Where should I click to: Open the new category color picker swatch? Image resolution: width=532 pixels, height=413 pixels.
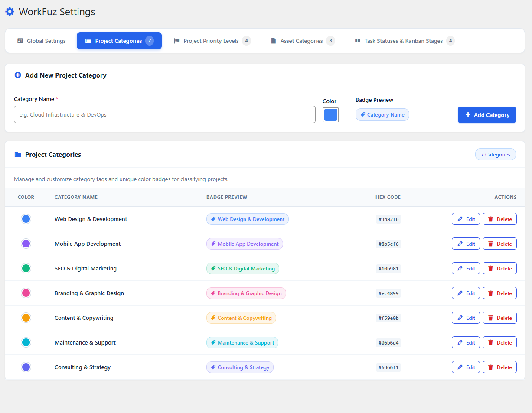point(331,115)
